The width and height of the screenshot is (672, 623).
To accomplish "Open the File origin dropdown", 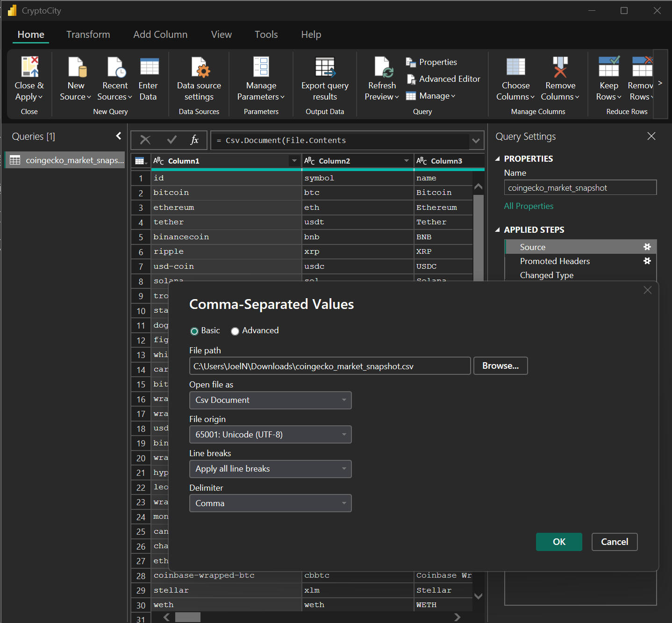I will coord(270,435).
